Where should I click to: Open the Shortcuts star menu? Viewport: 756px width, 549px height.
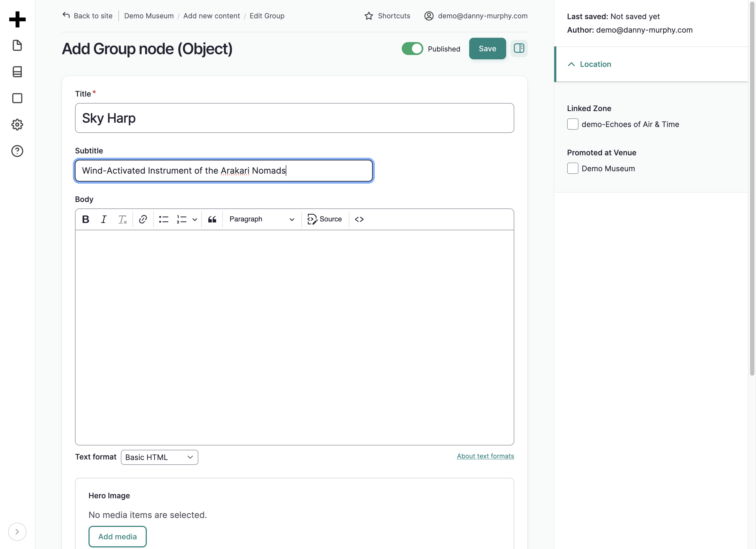point(387,16)
